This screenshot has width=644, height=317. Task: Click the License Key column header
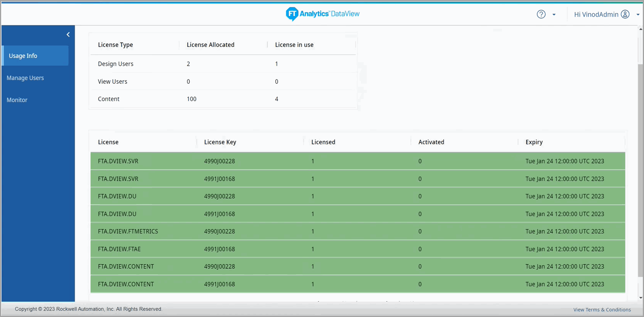[220, 142]
